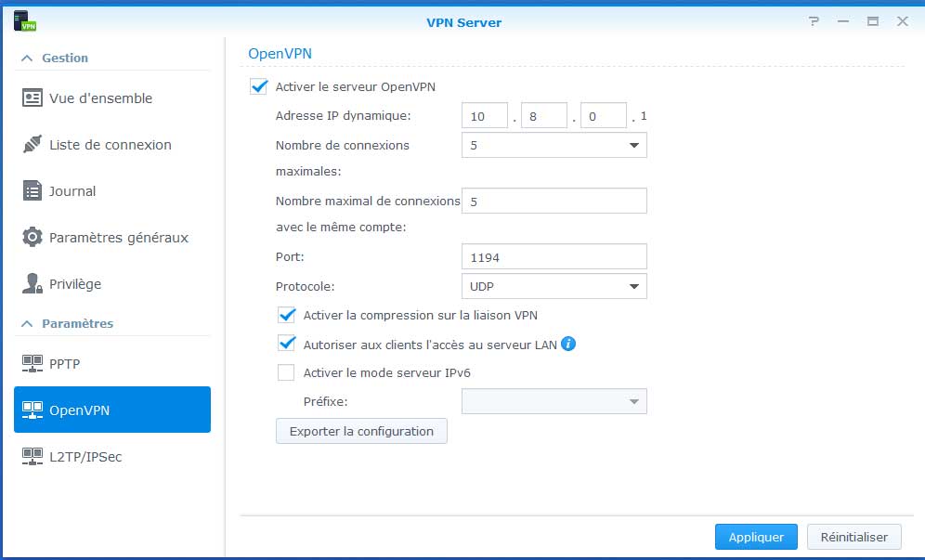Click second IP octet field containing 8
Image resolution: width=925 pixels, height=560 pixels.
[x=544, y=116]
